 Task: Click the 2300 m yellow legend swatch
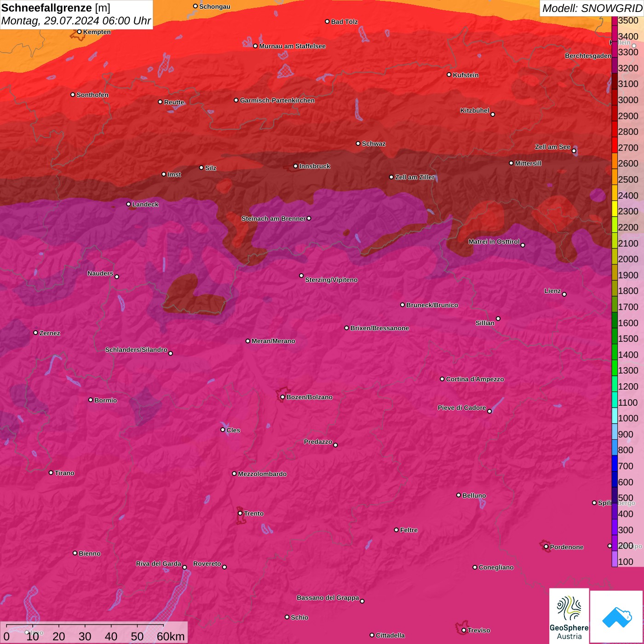[x=614, y=208]
